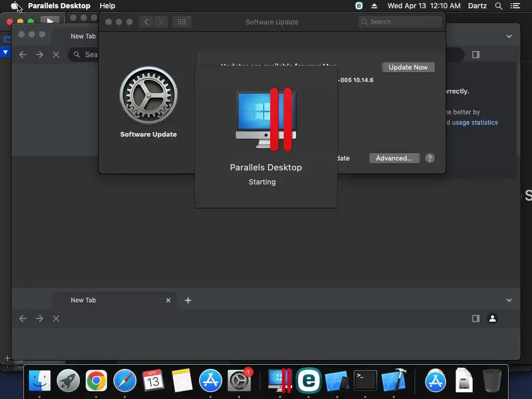Image resolution: width=532 pixels, height=399 pixels.
Task: Open Finder from the Dock
Action: point(39,380)
